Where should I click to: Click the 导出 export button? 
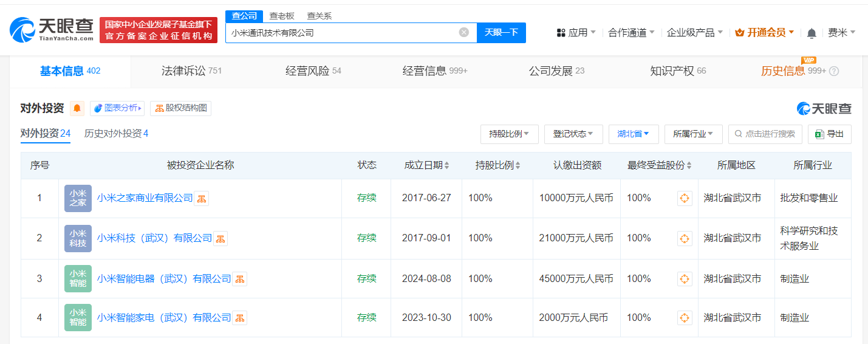(830, 134)
